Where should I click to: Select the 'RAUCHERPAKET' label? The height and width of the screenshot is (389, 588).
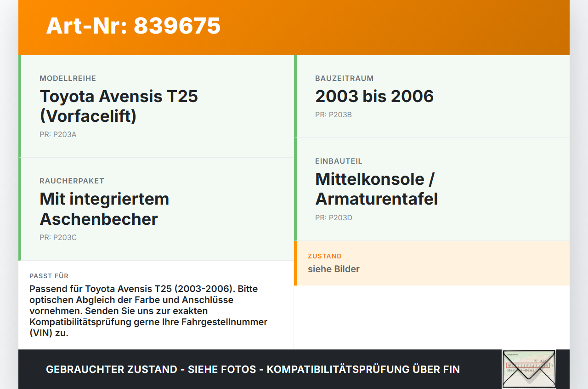[x=72, y=181]
